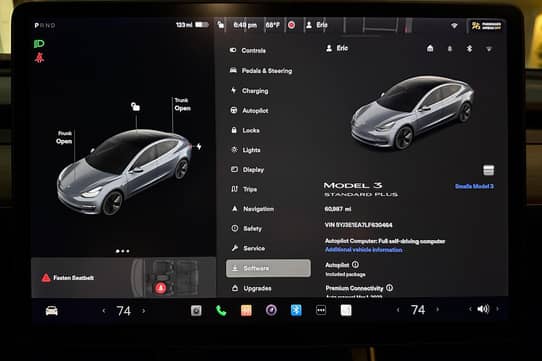Screen dimensions: 542x361
Task: Increase passenger temperature with right arrow
Action: (438, 309)
